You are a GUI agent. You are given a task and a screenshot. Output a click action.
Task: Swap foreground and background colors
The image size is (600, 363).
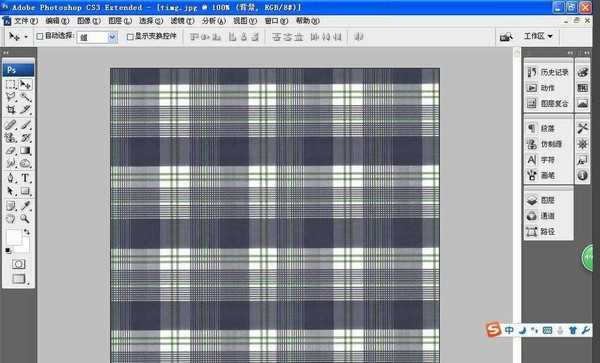[x=26, y=232]
